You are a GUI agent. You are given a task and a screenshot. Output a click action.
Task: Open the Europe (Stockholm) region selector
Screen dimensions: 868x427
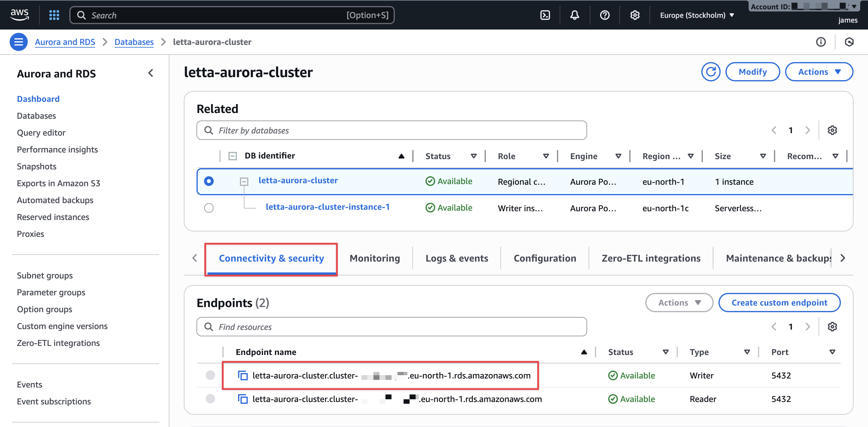pos(697,15)
